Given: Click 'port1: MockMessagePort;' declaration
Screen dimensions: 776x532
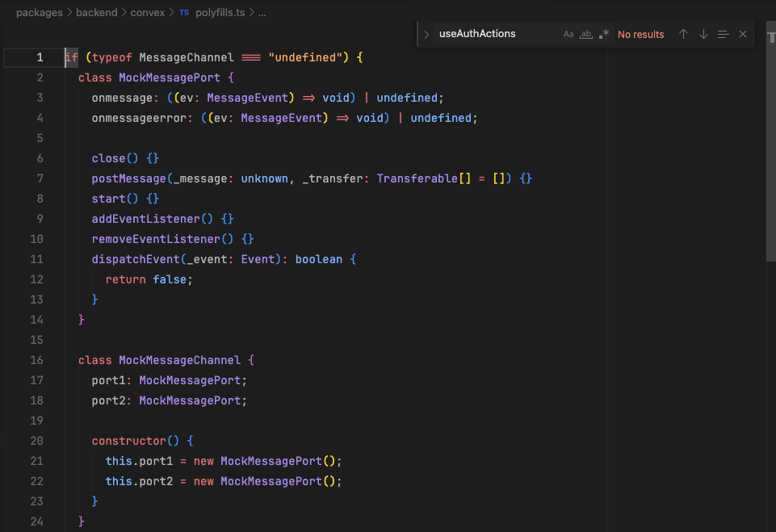Looking at the screenshot, I should (x=170, y=380).
